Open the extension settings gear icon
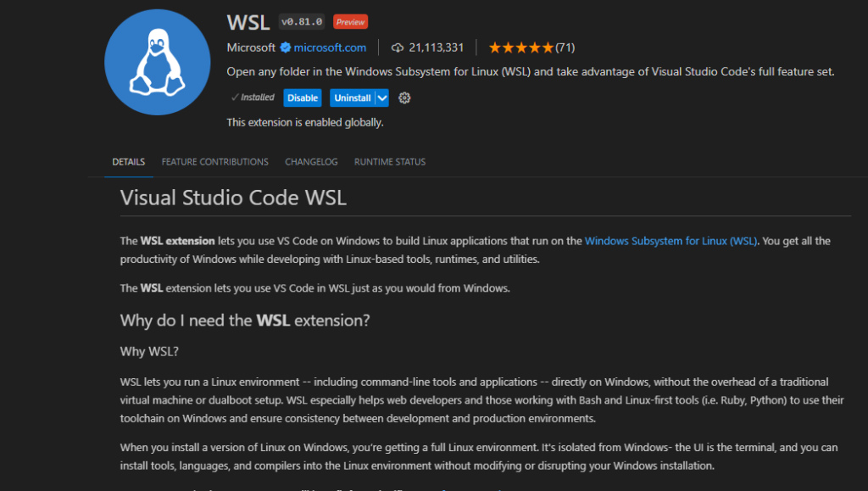The width and height of the screenshot is (868, 491). (404, 98)
